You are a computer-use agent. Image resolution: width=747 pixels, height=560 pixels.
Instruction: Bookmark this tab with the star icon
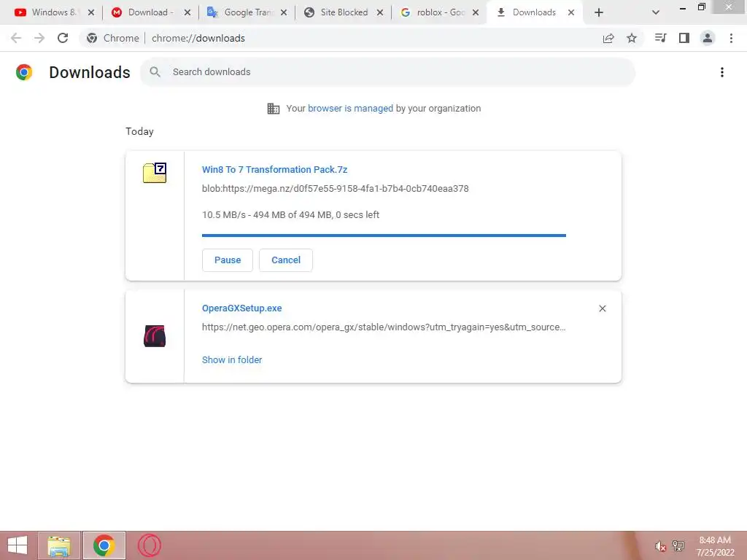(x=632, y=38)
